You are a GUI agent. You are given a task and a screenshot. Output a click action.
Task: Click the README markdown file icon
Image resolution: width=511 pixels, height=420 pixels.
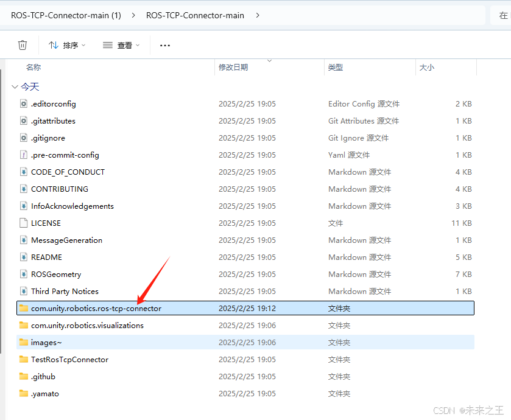click(24, 257)
